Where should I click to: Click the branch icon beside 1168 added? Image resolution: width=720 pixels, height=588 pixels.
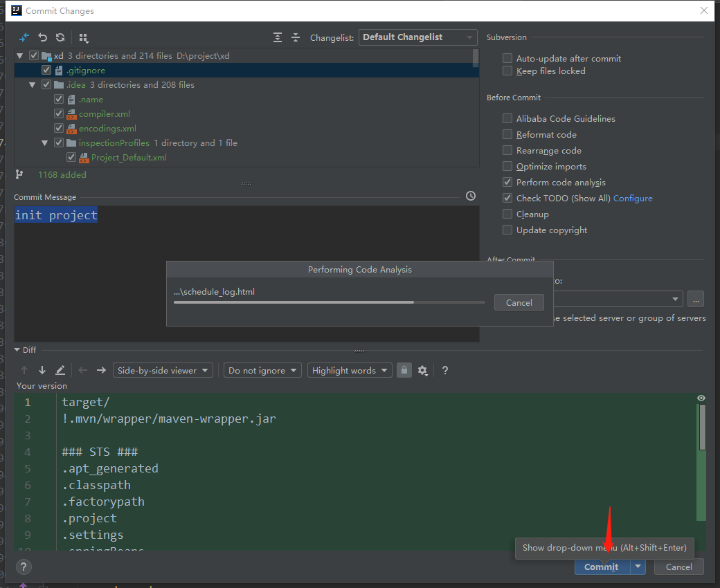[x=19, y=174]
